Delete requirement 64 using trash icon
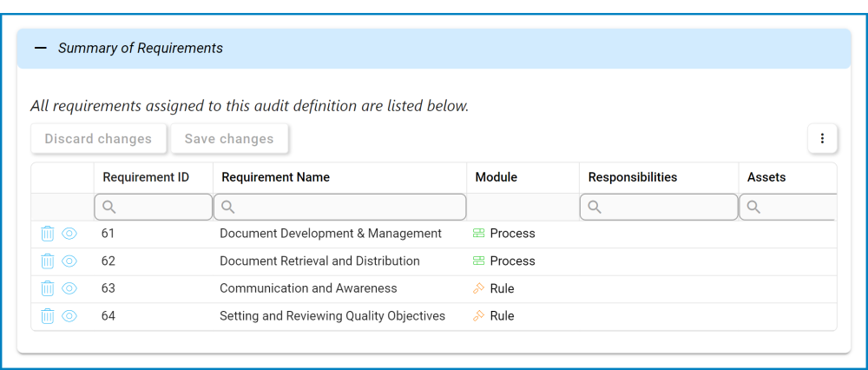 [48, 316]
